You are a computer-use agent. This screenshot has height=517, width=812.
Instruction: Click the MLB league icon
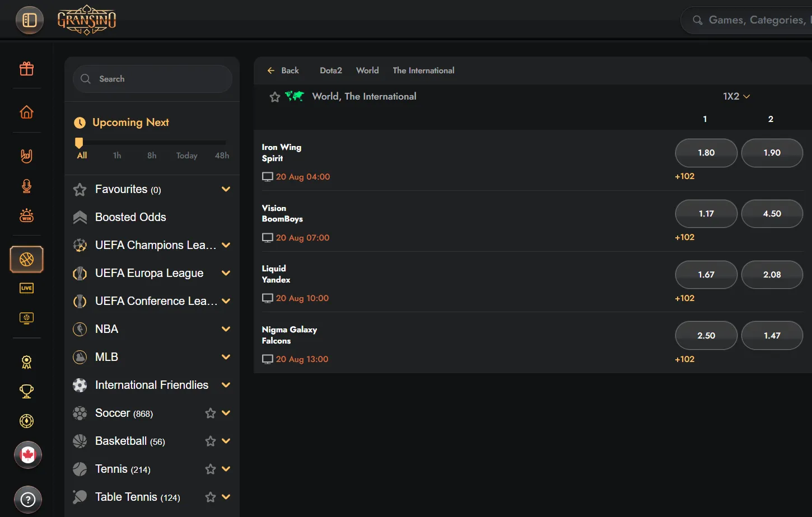80,357
